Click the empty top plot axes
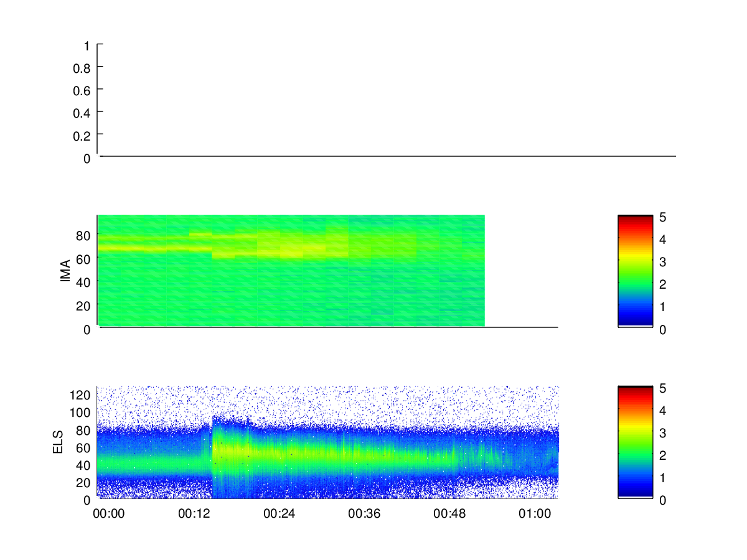Viewport: 747px width, 560px height. (x=387, y=100)
